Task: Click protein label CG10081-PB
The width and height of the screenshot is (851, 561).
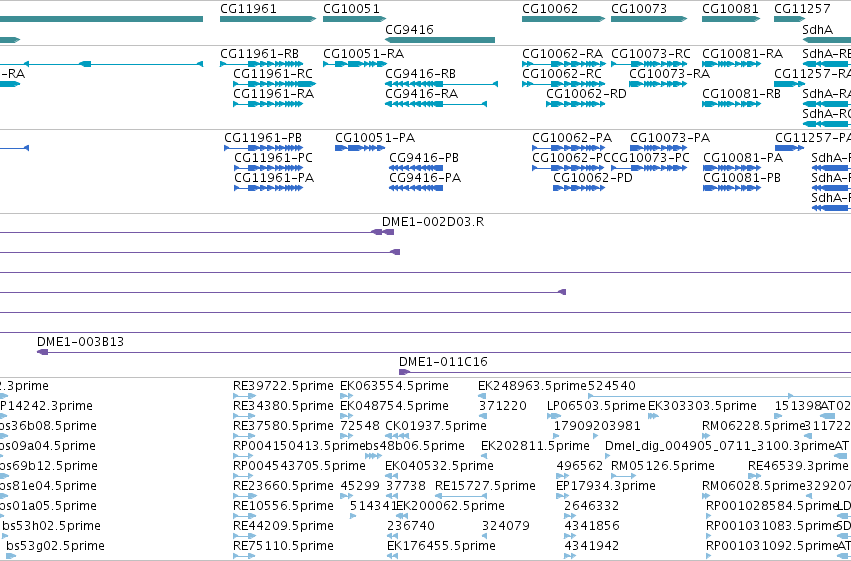Action: [x=742, y=178]
